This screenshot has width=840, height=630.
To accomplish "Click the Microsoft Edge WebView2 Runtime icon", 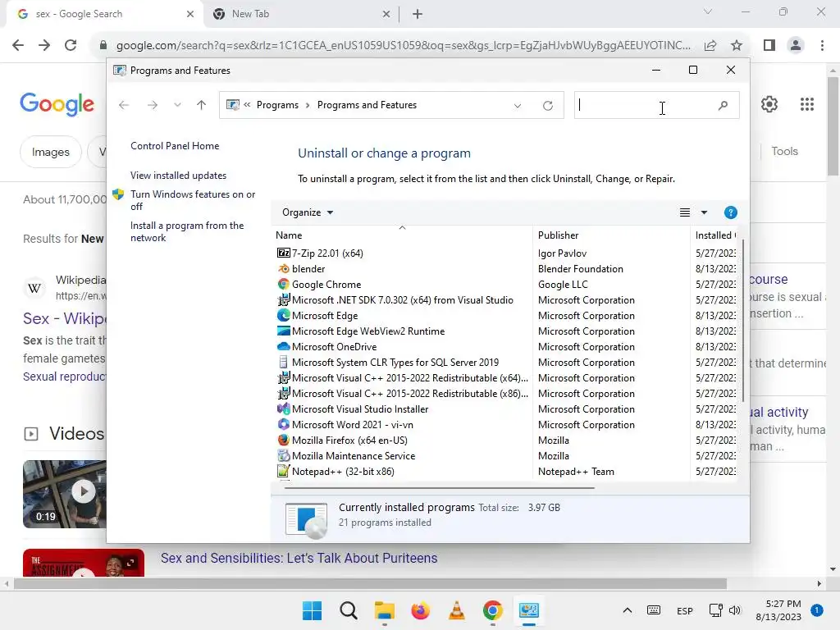I will 283,331.
